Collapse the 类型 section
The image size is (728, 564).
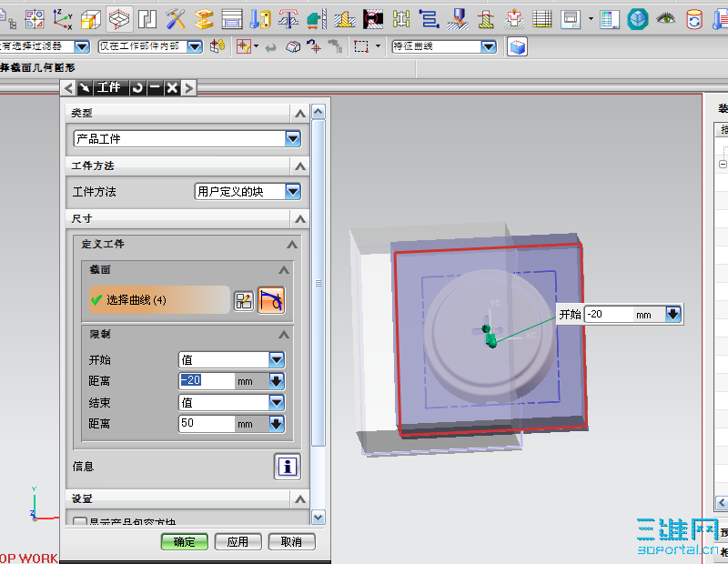[300, 114]
